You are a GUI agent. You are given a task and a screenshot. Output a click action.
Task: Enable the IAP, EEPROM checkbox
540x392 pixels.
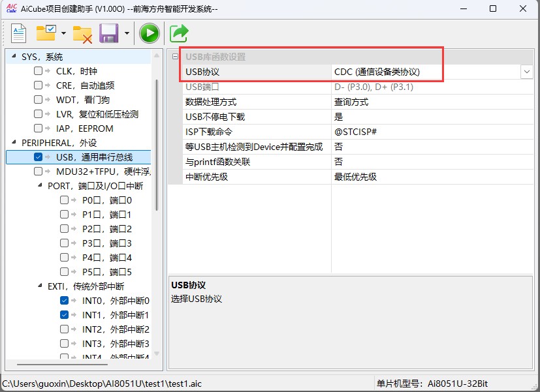pyautogui.click(x=39, y=128)
